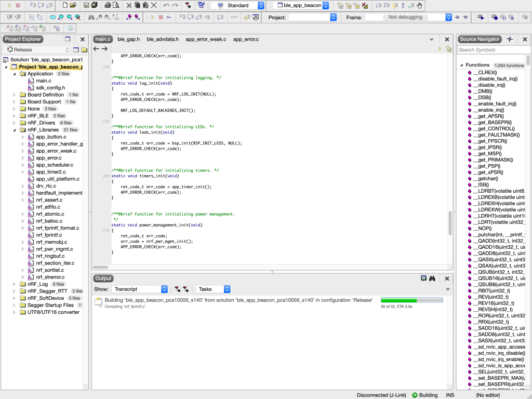Click the Source Navigator panel title

point(480,39)
